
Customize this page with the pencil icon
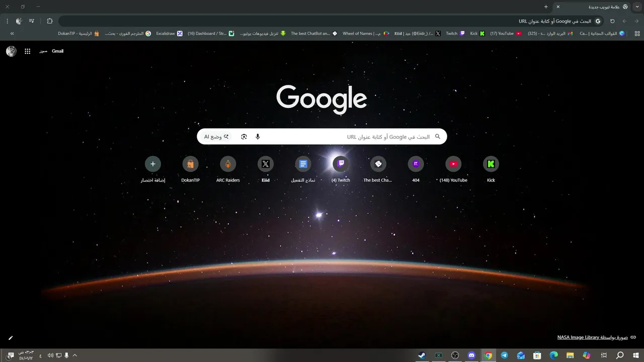point(11,338)
